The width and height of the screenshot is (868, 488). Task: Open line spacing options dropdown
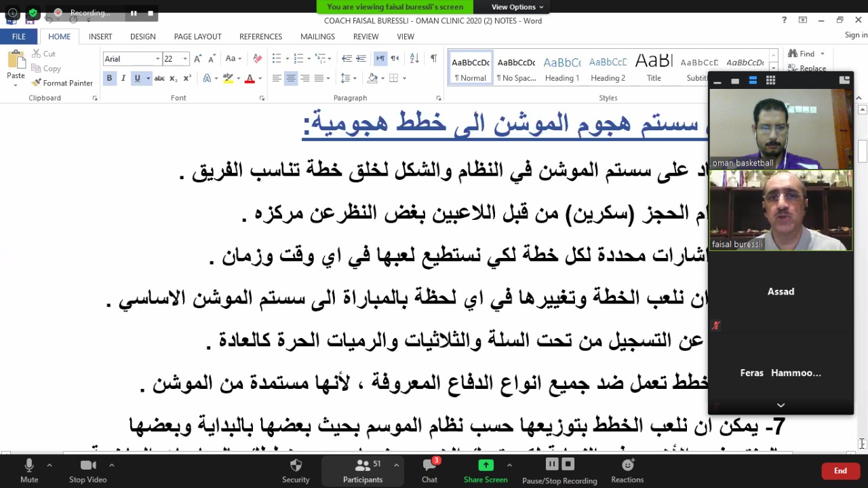[x=348, y=79]
